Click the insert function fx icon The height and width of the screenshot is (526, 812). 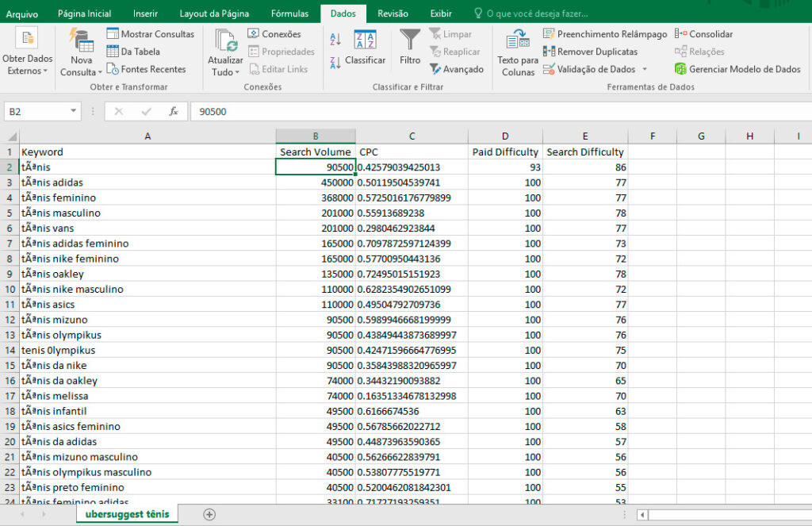(x=174, y=111)
